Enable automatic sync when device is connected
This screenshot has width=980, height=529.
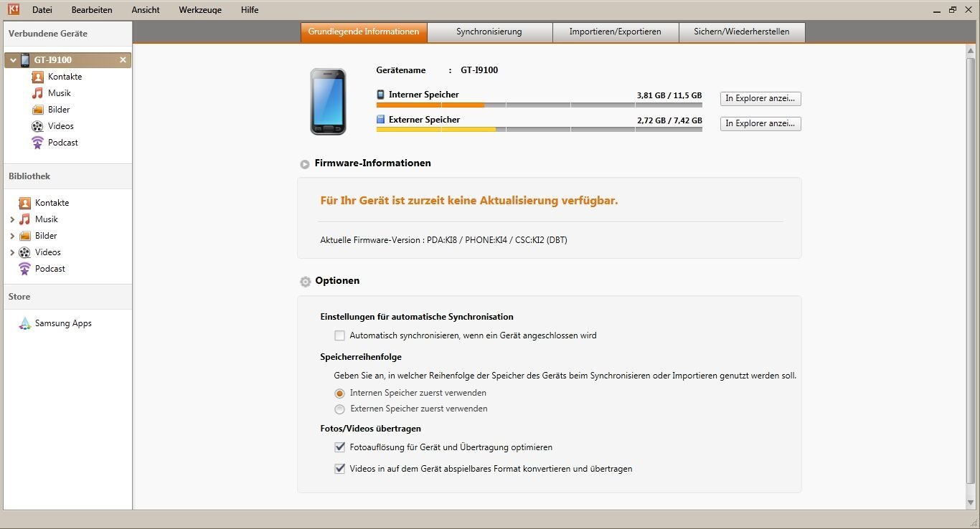[x=340, y=335]
